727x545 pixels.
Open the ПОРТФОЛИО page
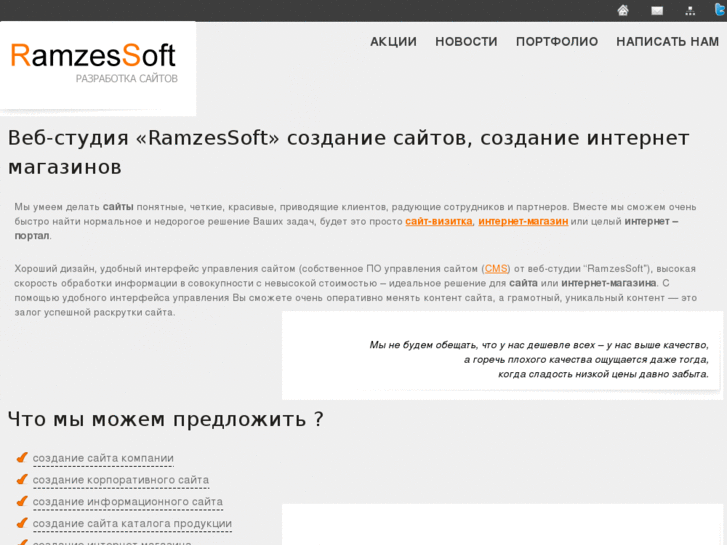coord(557,42)
